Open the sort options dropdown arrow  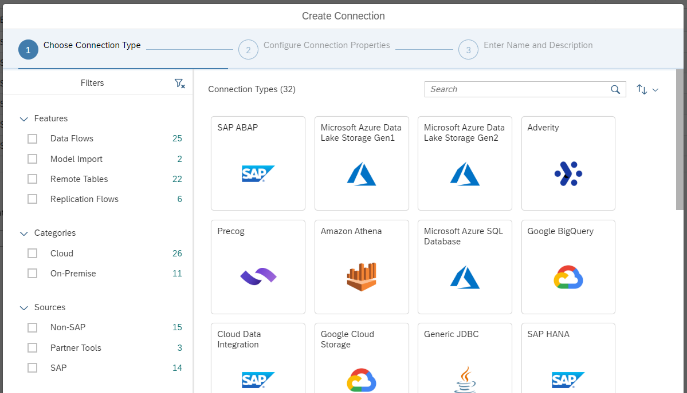point(655,90)
